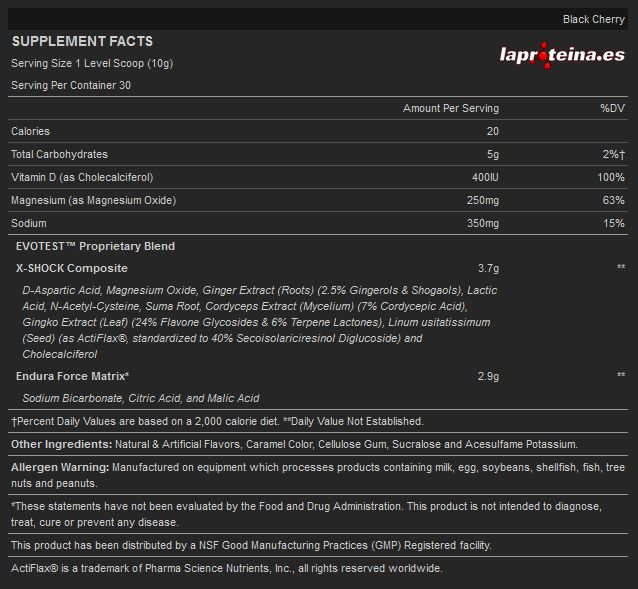Select the 'Other Ingredients:' line

point(294,444)
